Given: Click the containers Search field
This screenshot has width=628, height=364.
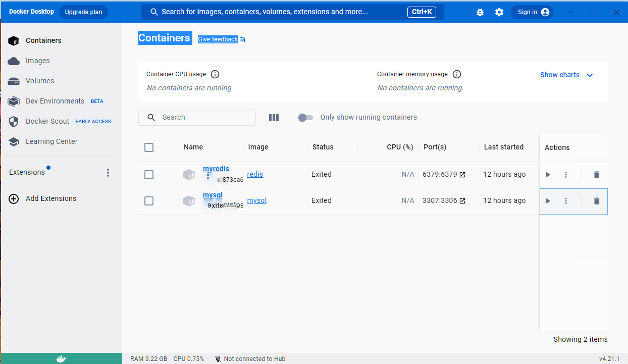Looking at the screenshot, I should tap(197, 118).
